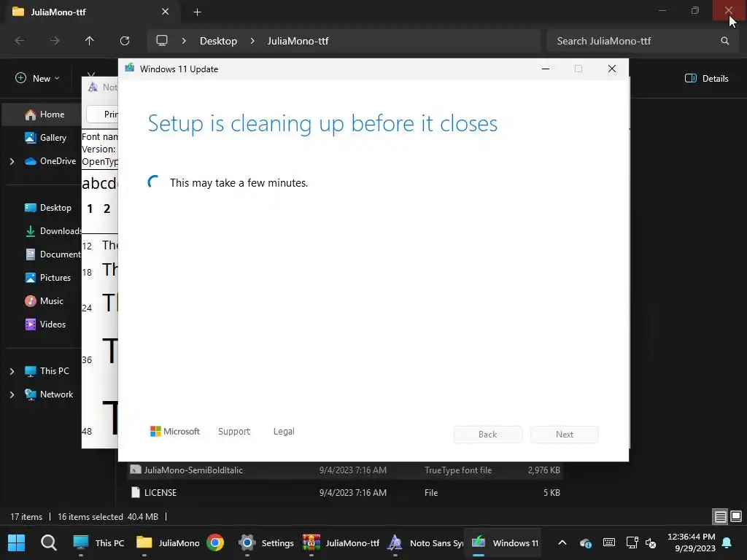This screenshot has height=560, width=747.
Task: Click the PC icon in address bar
Action: pos(162,41)
